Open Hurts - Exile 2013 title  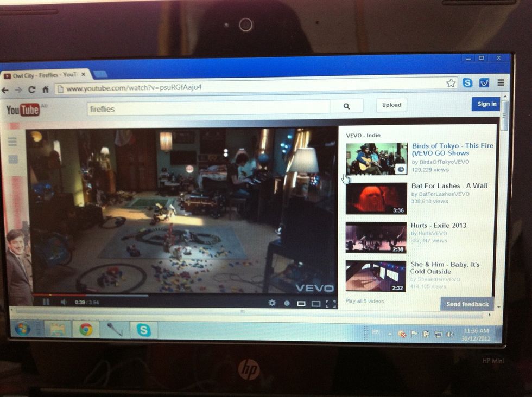tap(439, 225)
